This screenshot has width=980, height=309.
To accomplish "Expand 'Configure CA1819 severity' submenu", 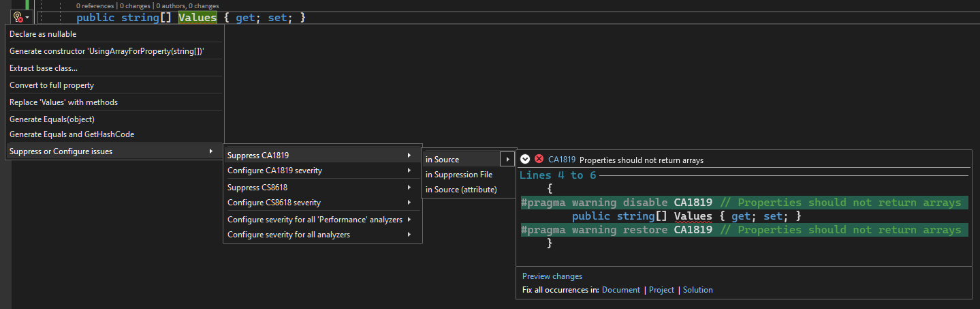I will pos(323,171).
